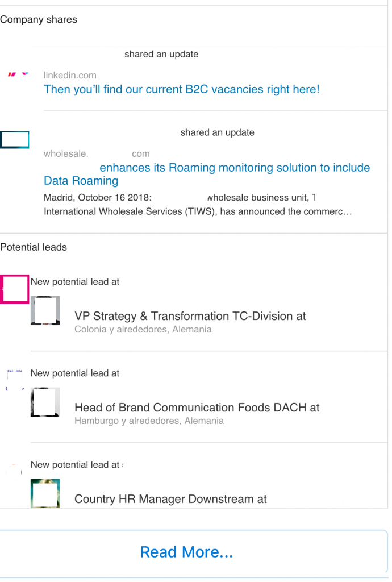This screenshot has width=392, height=582.
Task: Click the wholesale domain source label
Action: pos(97,153)
